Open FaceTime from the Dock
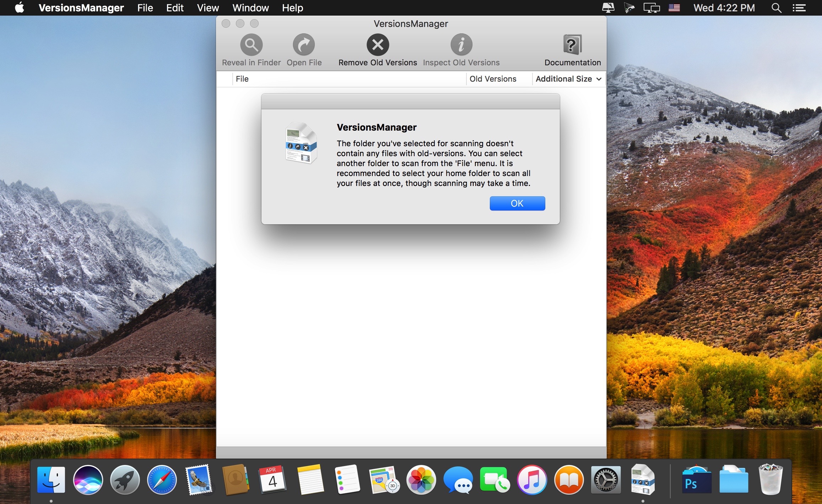Screen dimensions: 822x504 coord(495,480)
